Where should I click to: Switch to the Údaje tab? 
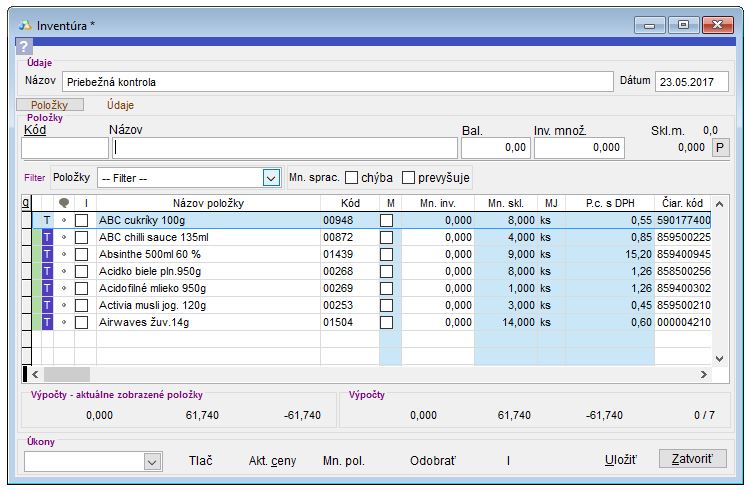pos(120,104)
